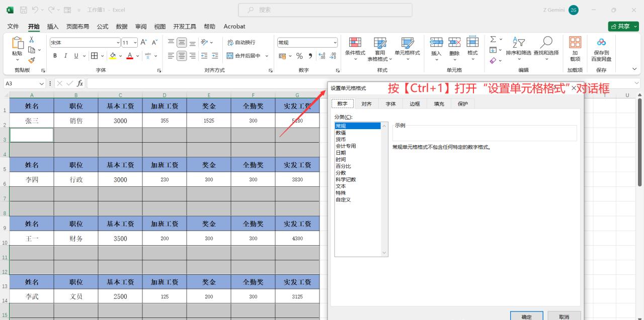
Task: Toggle Underline formatting
Action: coord(76,56)
